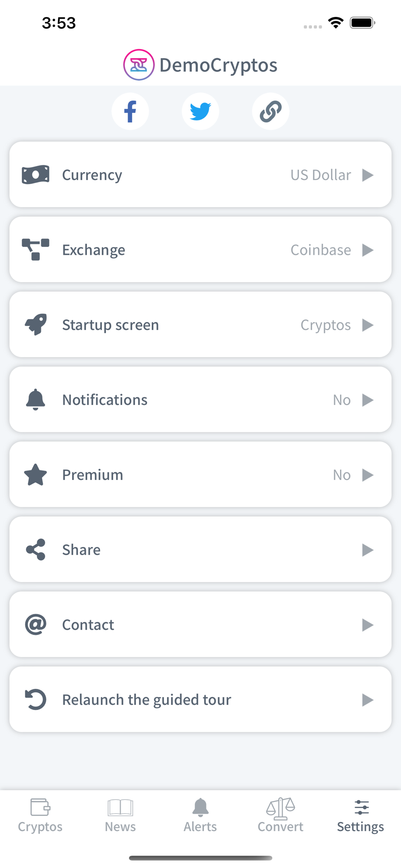Relaunch the guided tour

pyautogui.click(x=200, y=700)
